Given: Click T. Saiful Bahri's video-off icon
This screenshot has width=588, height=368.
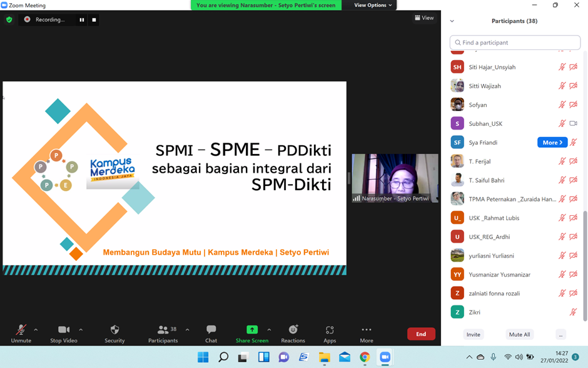Looking at the screenshot, I should [x=574, y=180].
